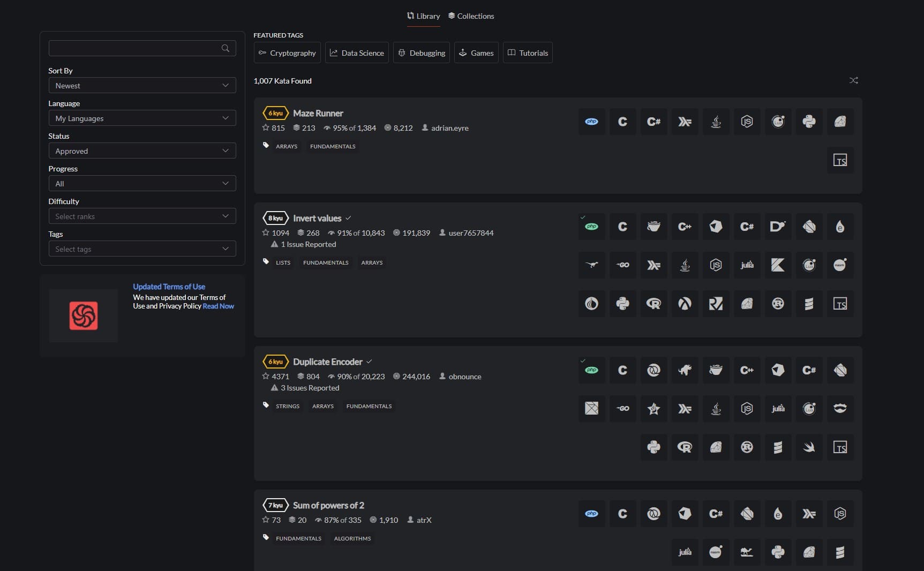The width and height of the screenshot is (924, 571).
Task: Select the Julia icon on Sum of powers of 2
Action: coord(685,552)
